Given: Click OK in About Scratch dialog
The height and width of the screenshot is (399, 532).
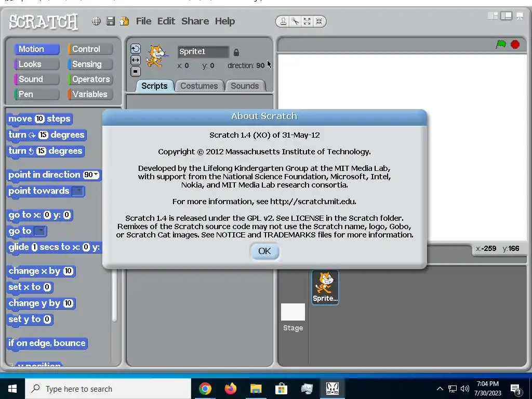Looking at the screenshot, I should pyautogui.click(x=264, y=251).
